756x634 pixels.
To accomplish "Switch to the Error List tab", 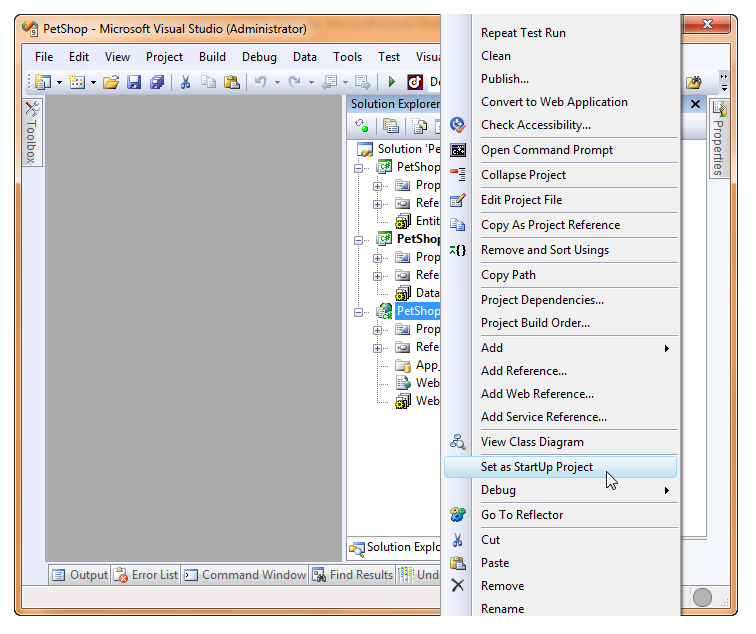I will coord(146,575).
